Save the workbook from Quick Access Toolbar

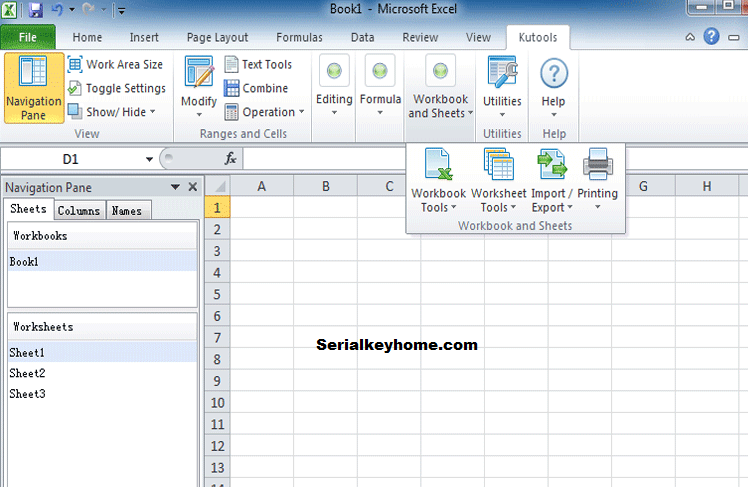[x=36, y=10]
